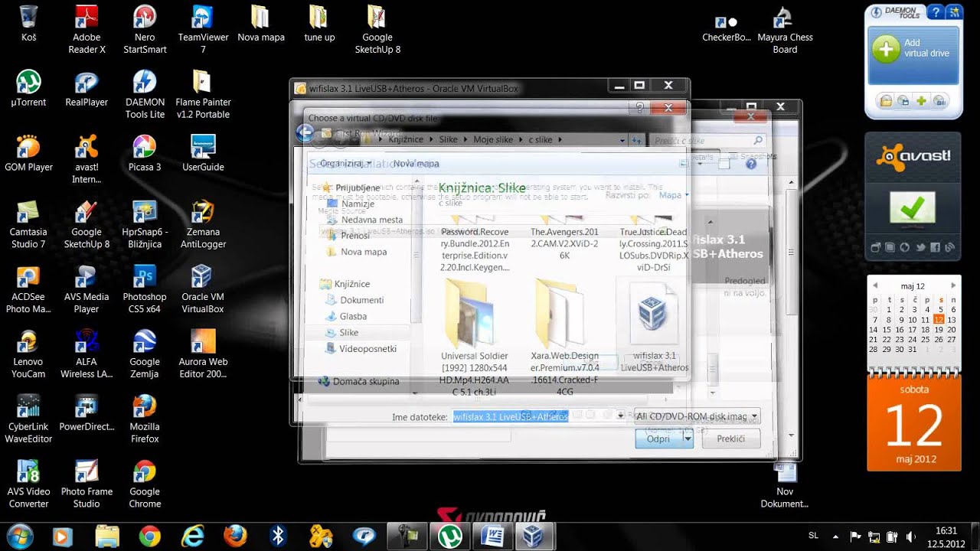Expand the Ime datoteke filename history dropdown

point(620,416)
